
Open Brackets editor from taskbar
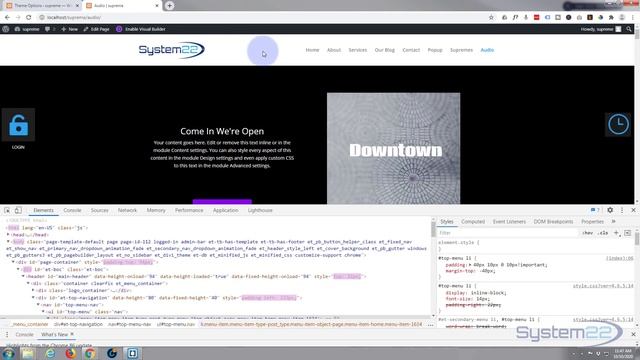coord(132,353)
